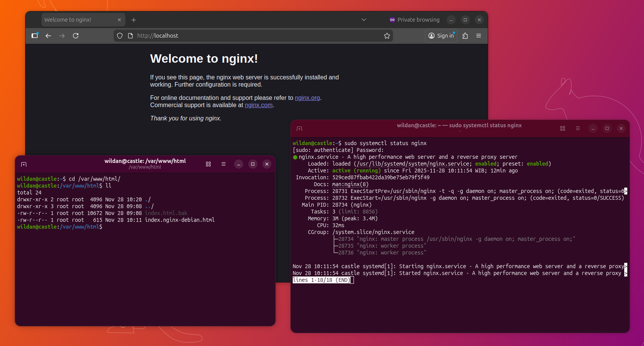Open the tracking protection shield icon

pos(120,36)
